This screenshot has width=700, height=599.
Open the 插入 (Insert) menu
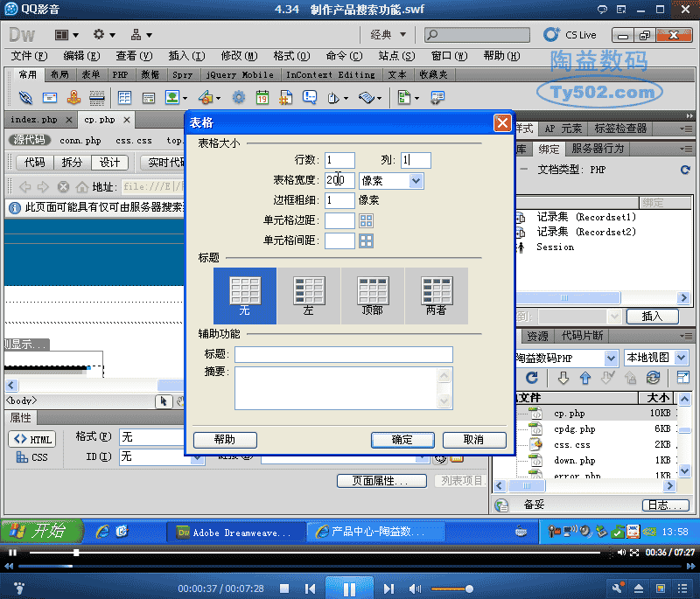coord(185,56)
